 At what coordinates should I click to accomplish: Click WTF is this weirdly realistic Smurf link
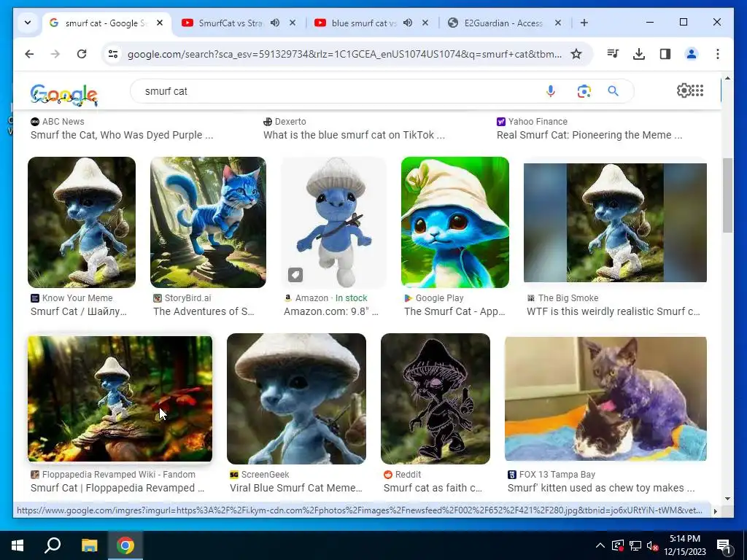pyautogui.click(x=613, y=311)
